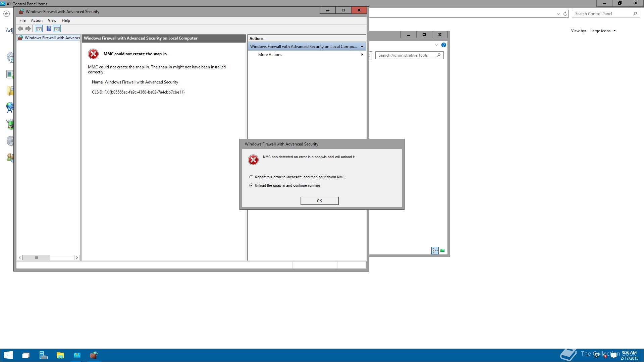644x362 pixels.
Task: Click the Windows Firewall title bar icon
Action: pos(21,11)
